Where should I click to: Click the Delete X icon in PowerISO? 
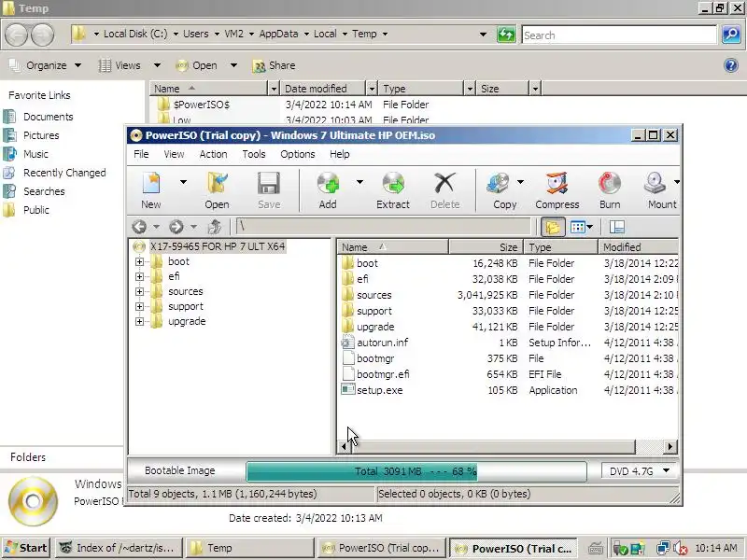(x=444, y=184)
